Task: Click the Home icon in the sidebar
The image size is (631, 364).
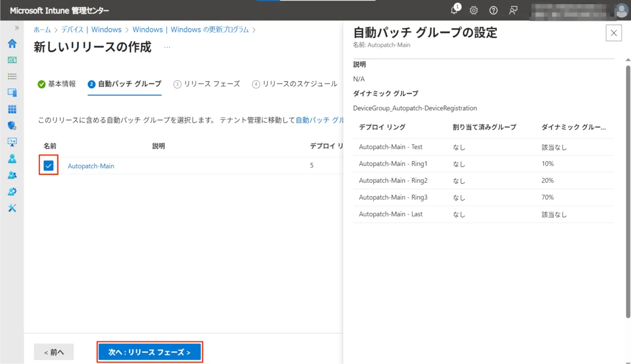Action: coord(12,44)
